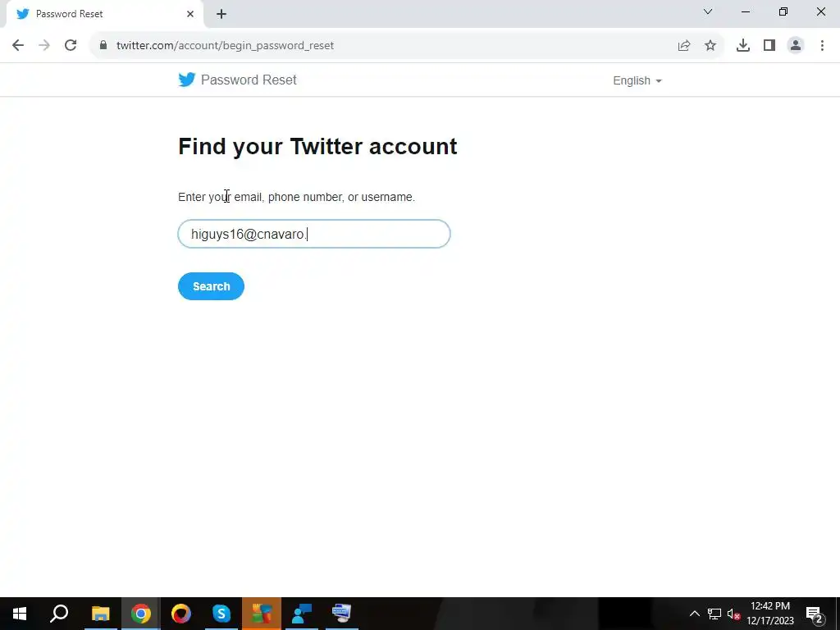Open Skype from the taskbar
Screen dimensions: 840x630
click(x=221, y=614)
